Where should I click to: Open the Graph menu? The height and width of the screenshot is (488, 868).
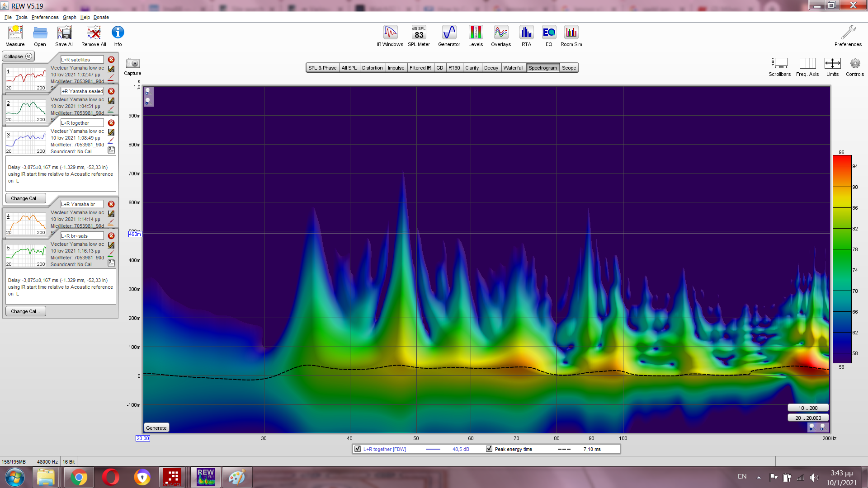click(69, 17)
